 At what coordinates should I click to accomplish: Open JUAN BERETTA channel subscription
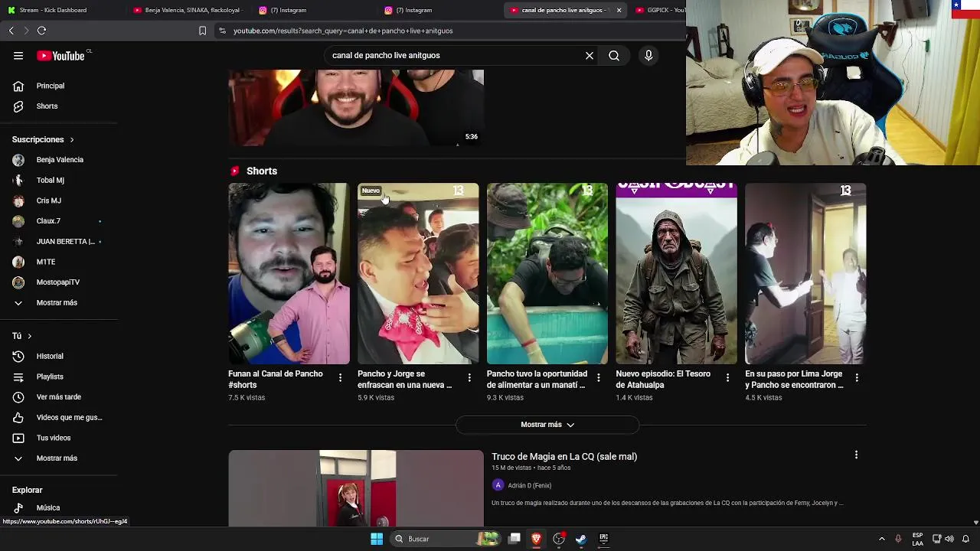point(59,242)
